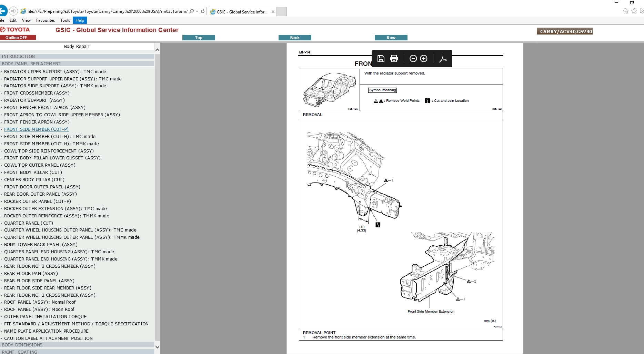Go back with the browser back arrow
The height and width of the screenshot is (354, 644).
click(3, 11)
